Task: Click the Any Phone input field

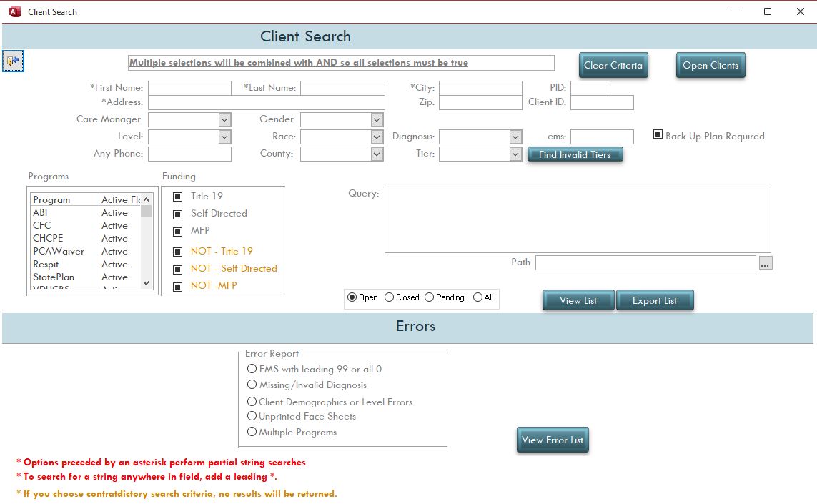Action: (x=189, y=154)
